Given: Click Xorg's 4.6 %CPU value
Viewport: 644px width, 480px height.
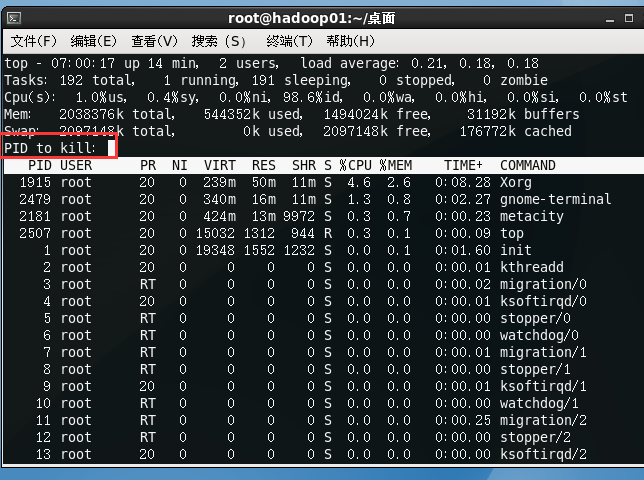Looking at the screenshot, I should [359, 182].
